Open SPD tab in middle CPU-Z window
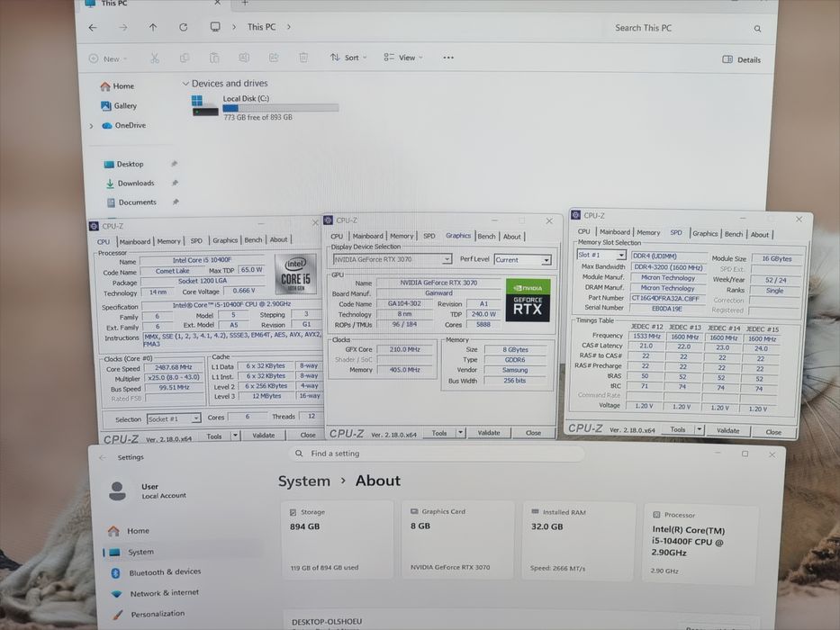 pos(429,236)
